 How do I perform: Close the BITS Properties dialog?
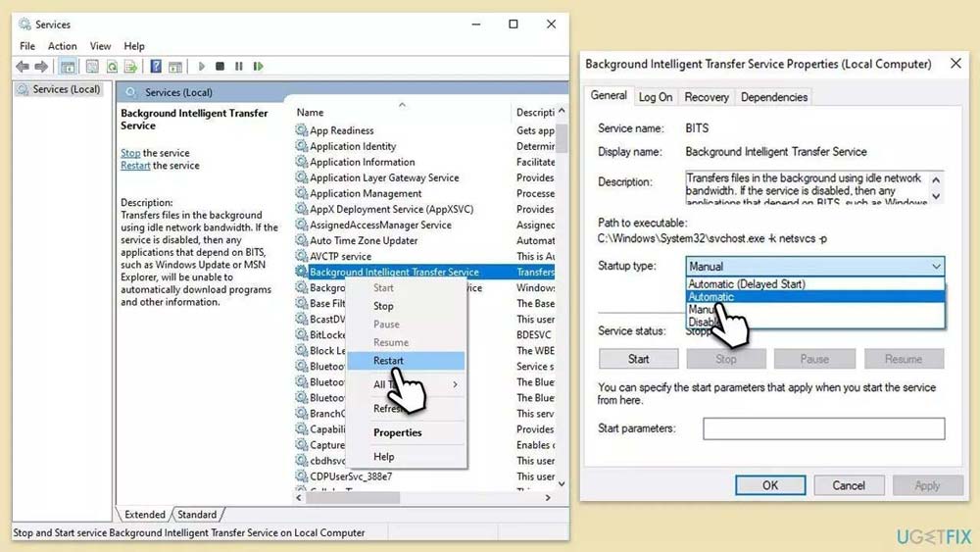pos(955,64)
